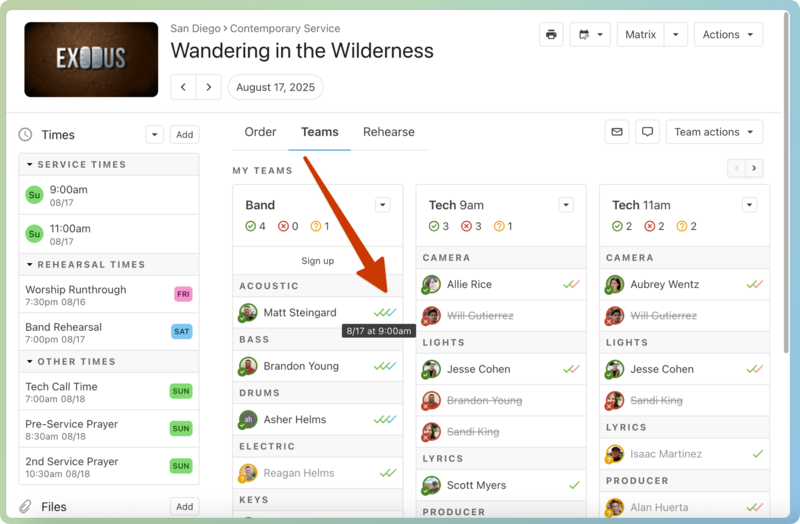Open the Actions dropdown menu

tap(727, 35)
